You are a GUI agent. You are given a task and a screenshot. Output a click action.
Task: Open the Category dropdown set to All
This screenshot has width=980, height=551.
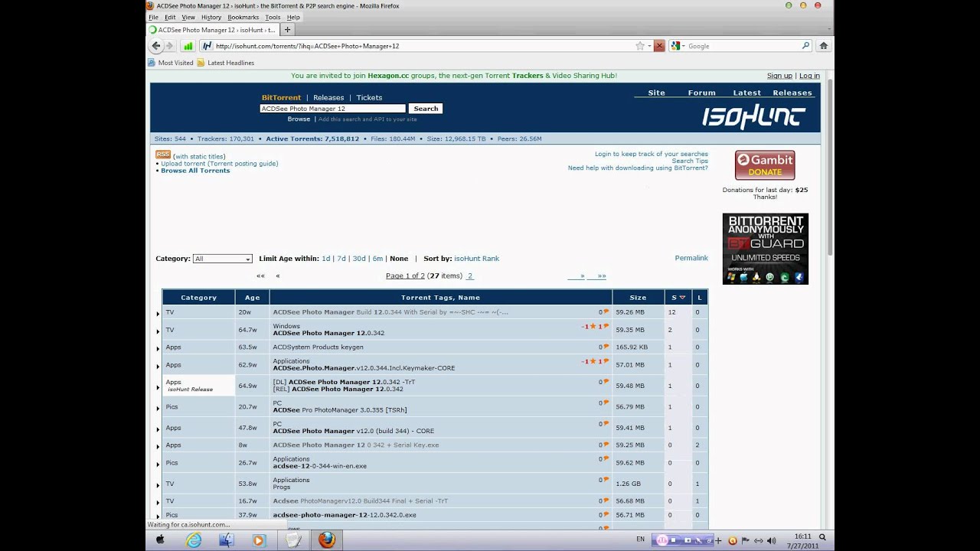pos(222,259)
